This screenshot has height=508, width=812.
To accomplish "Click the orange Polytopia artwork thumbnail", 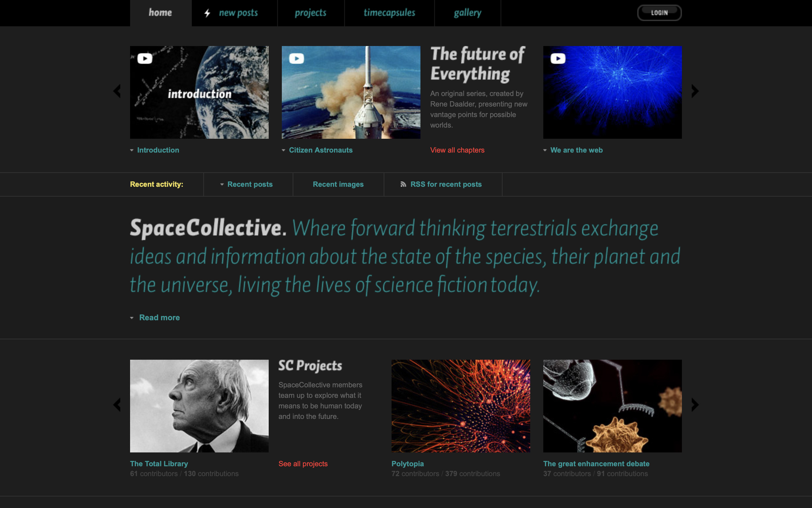I will [461, 406].
